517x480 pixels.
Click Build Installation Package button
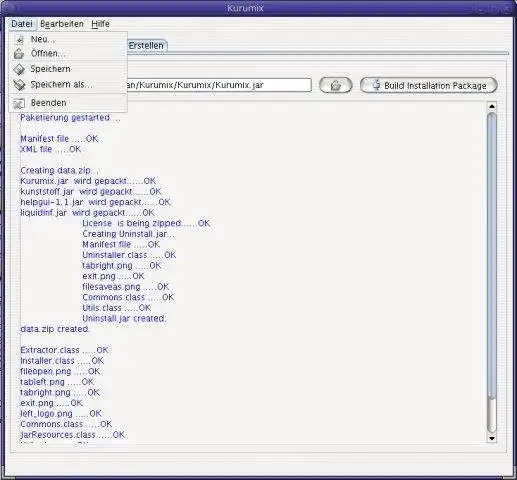point(429,85)
